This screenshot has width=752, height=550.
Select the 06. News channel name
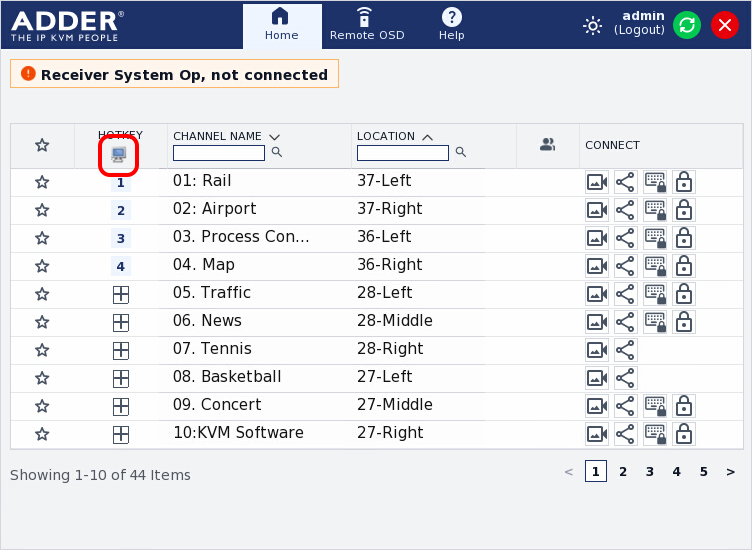[207, 320]
